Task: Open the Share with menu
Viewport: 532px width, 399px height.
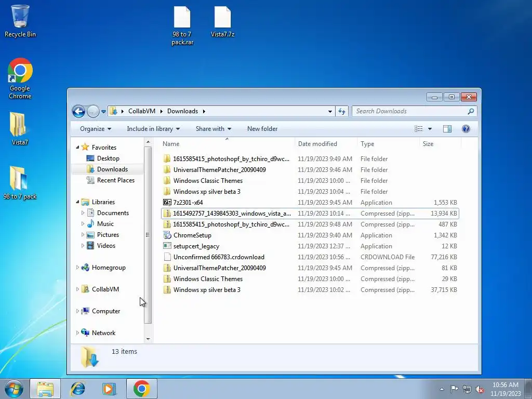Action: pyautogui.click(x=213, y=129)
